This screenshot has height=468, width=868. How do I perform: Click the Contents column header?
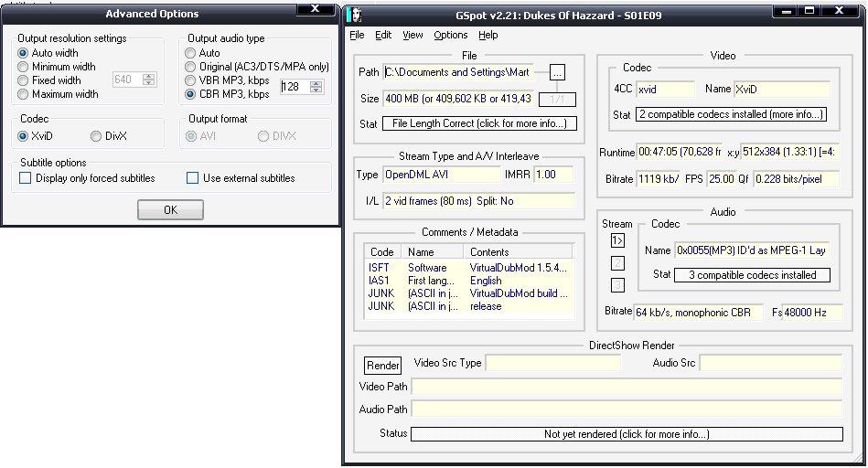[x=518, y=252]
